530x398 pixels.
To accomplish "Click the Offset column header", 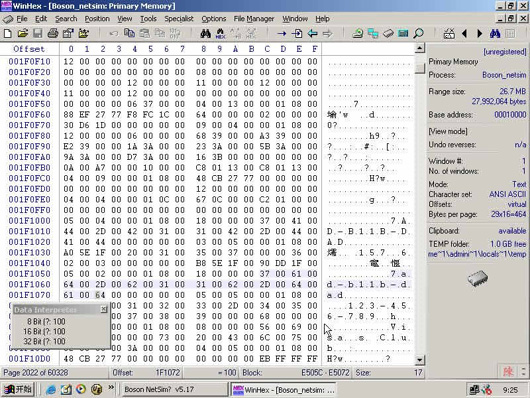I will coord(29,49).
